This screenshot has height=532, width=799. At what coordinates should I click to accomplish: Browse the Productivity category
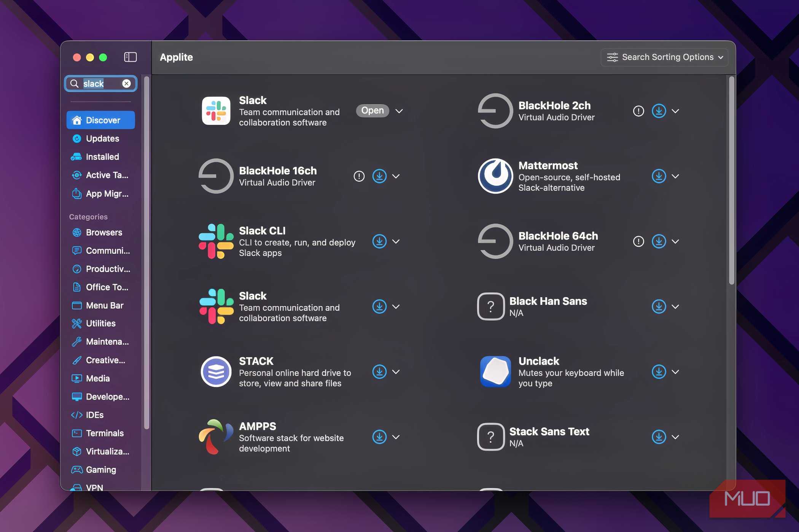pos(101,269)
